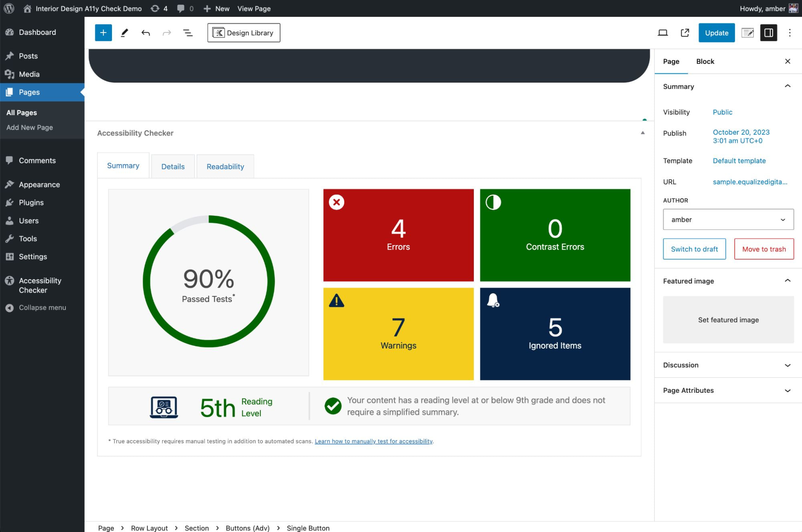Switch to the Details tab
The image size is (802, 532).
pos(173,167)
